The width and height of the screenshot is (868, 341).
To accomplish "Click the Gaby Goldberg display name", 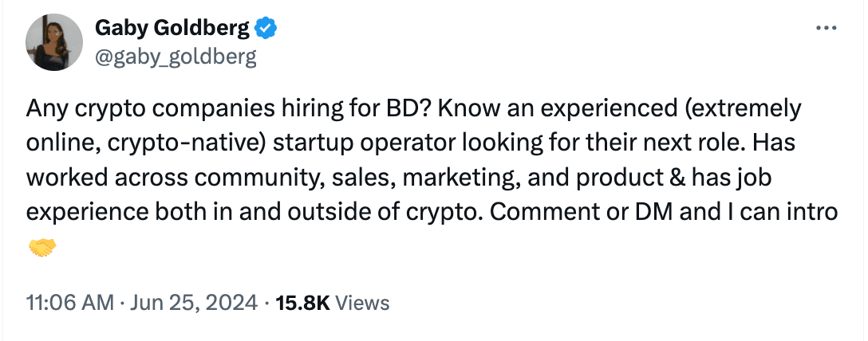I will (x=173, y=29).
